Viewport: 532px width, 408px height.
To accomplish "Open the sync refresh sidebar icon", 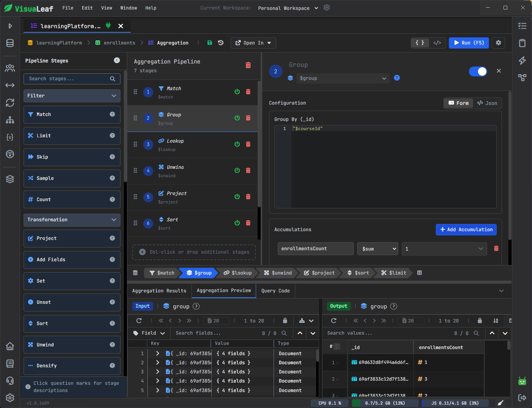I will tap(10, 103).
